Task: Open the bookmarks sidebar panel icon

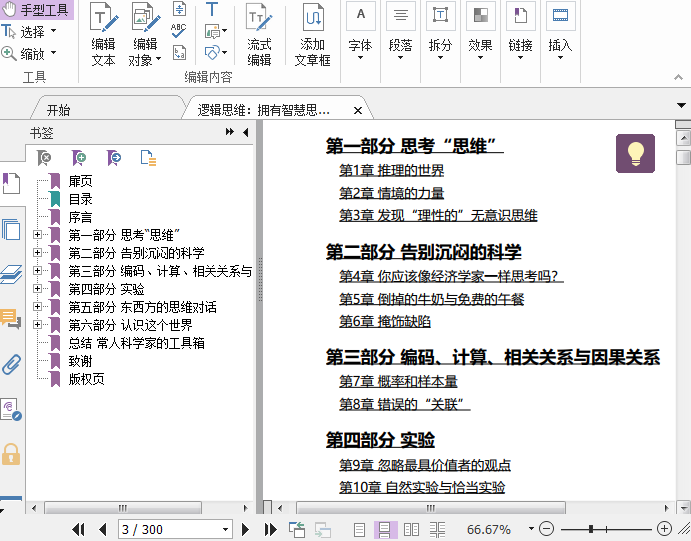Action: (x=11, y=183)
